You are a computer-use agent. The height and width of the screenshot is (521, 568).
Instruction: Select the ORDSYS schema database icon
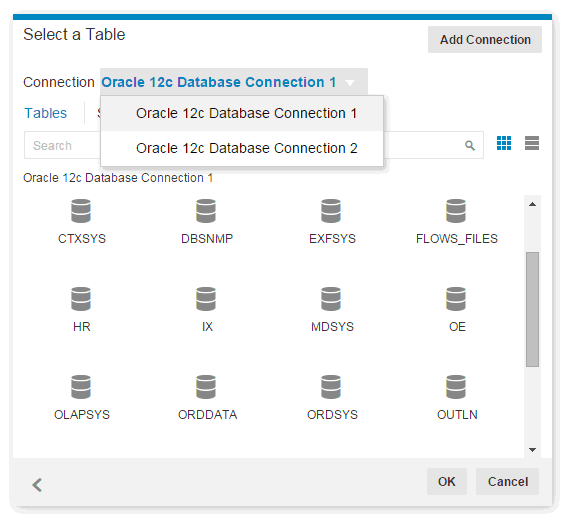coord(331,387)
